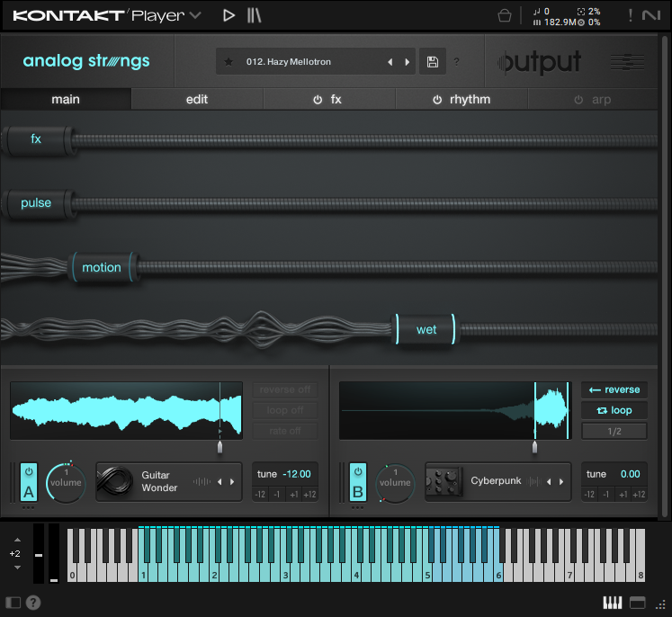Shift keyboard octave up arrow
672x617 pixels.
18,540
